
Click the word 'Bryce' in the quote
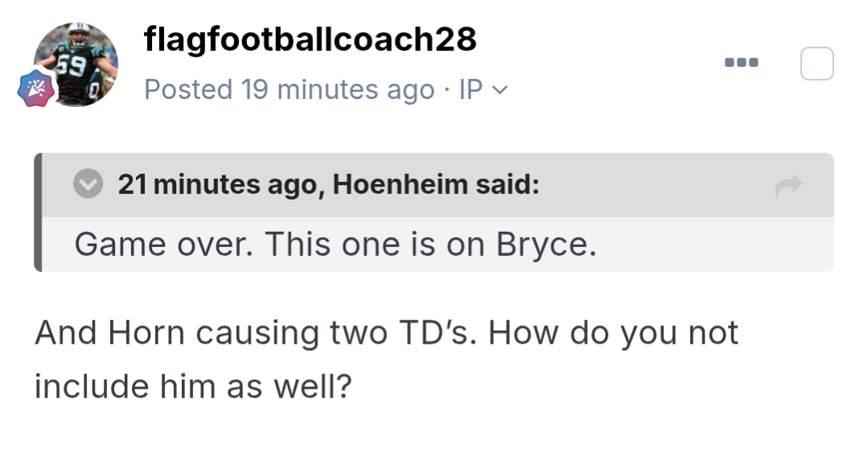[545, 244]
